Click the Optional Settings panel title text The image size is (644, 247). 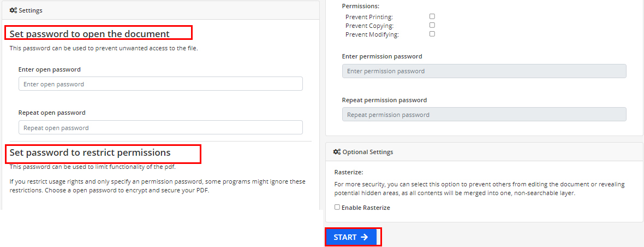(x=367, y=152)
